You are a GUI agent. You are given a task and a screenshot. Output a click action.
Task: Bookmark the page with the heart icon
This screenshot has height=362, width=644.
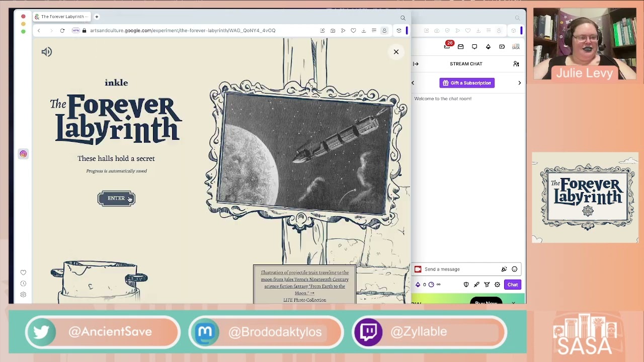(x=353, y=31)
